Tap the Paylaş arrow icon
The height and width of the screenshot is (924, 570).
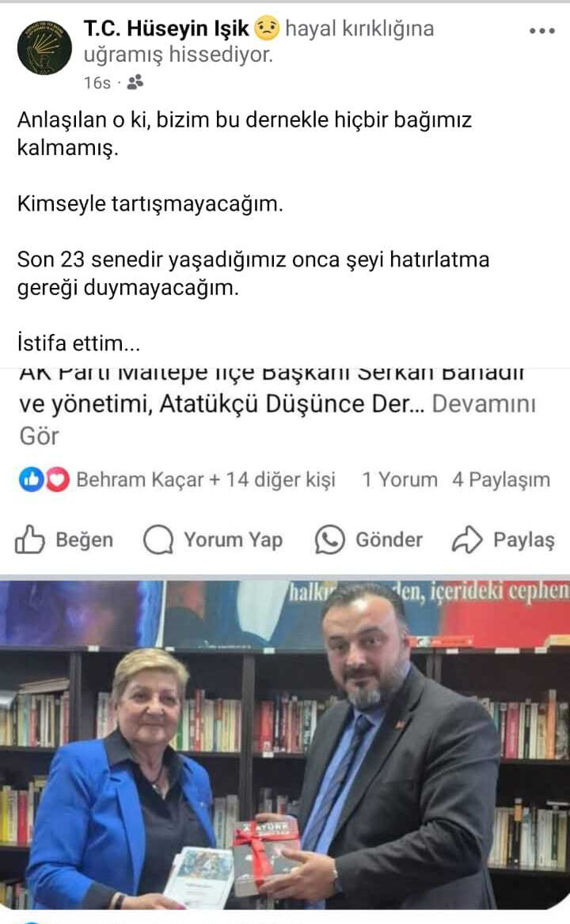pyautogui.click(x=467, y=540)
